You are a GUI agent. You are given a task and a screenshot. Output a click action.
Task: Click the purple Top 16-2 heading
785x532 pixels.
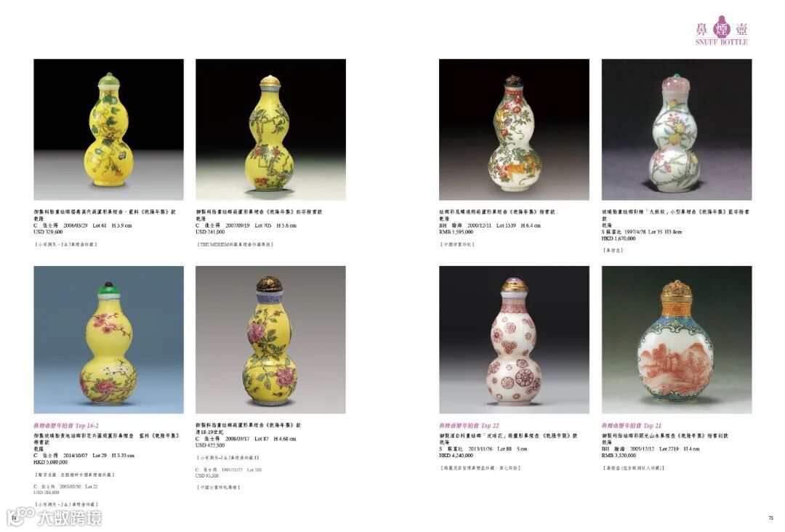(x=66, y=426)
